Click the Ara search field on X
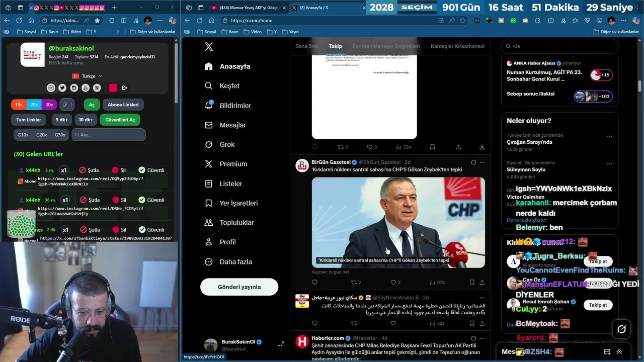This screenshot has width=644, height=362. (559, 46)
